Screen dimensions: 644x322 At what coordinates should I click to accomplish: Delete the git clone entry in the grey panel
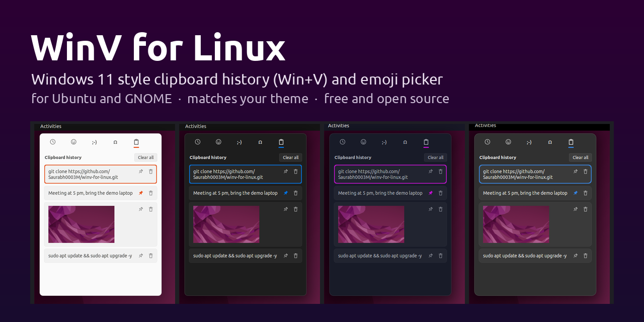point(586,172)
